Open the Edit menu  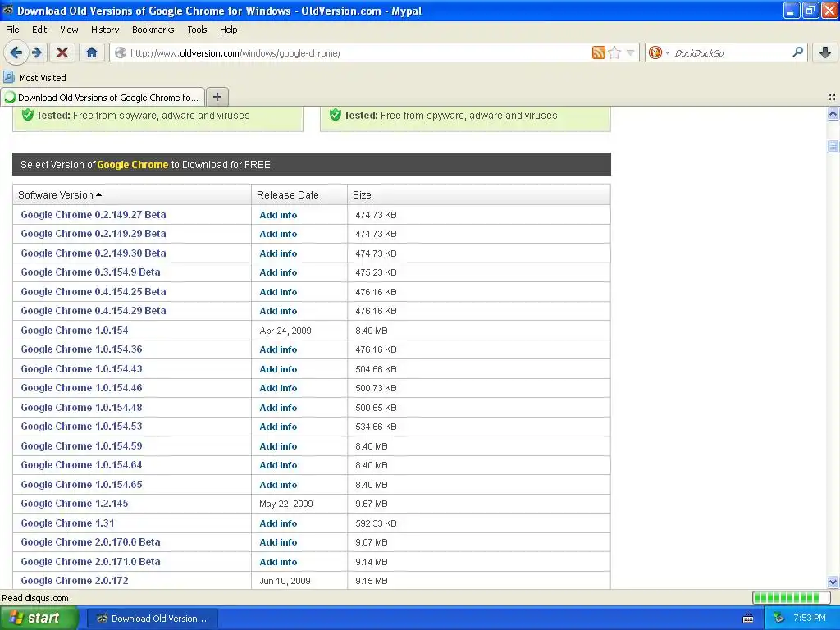point(39,30)
